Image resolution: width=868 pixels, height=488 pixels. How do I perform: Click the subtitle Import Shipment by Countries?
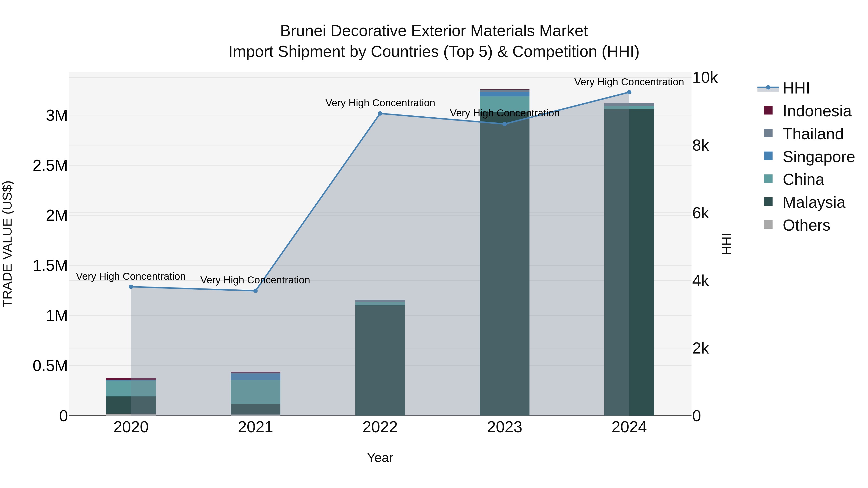pyautogui.click(x=434, y=52)
